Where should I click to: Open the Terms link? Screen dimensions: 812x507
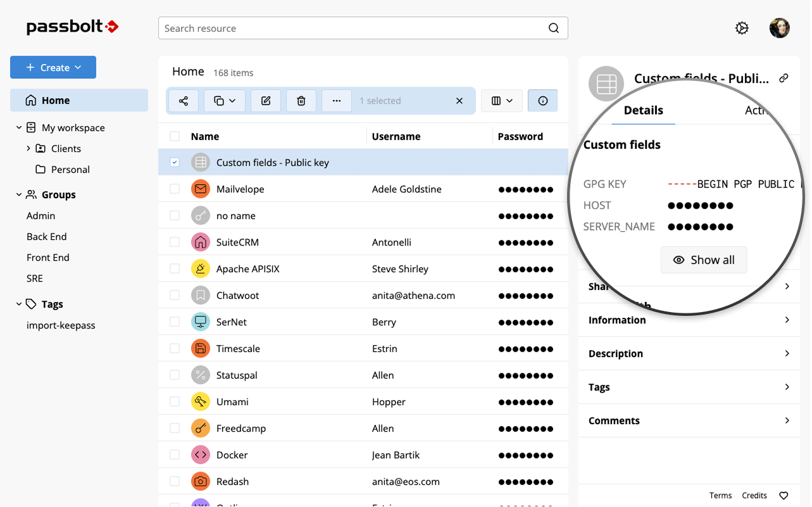point(720,496)
